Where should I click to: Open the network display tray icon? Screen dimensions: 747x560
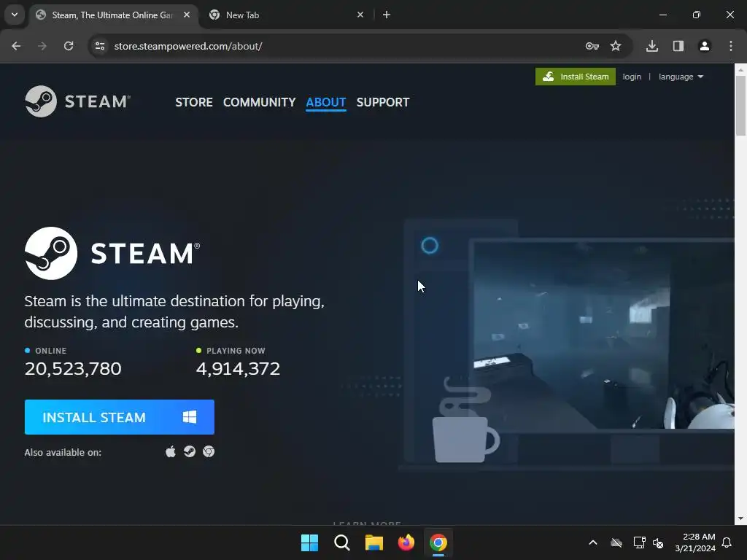639,542
